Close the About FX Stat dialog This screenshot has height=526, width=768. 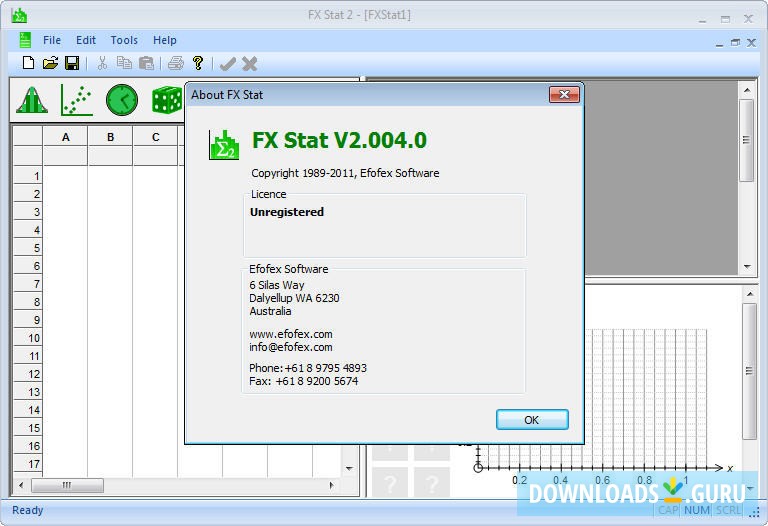(x=564, y=95)
